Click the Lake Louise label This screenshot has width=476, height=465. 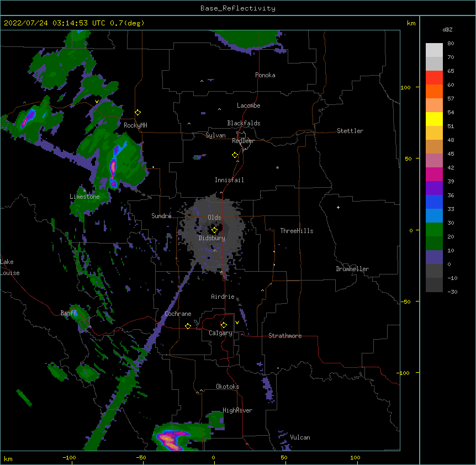(9, 267)
